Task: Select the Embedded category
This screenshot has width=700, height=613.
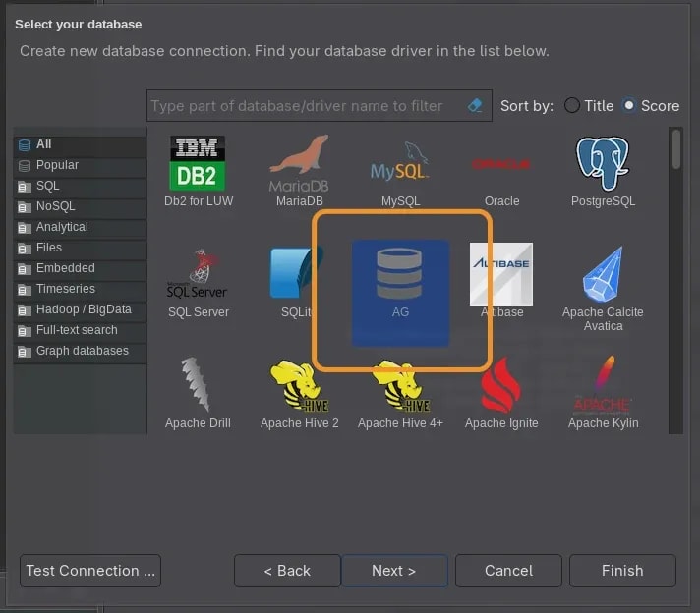Action: click(x=80, y=268)
